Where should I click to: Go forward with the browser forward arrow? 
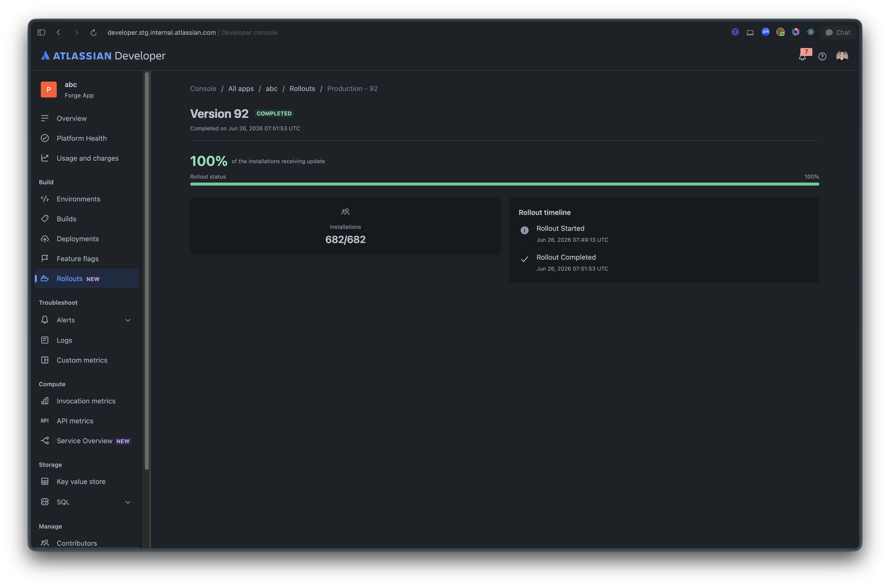[x=76, y=33]
